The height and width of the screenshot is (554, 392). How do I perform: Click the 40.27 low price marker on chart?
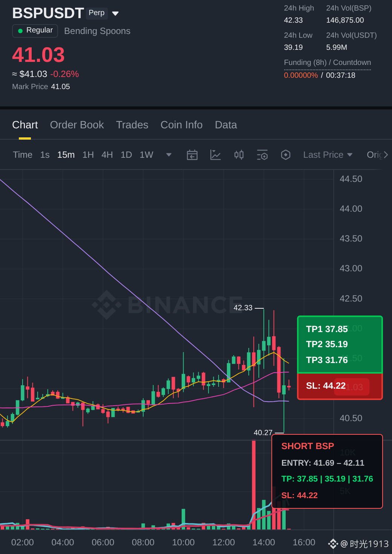pyautogui.click(x=263, y=432)
